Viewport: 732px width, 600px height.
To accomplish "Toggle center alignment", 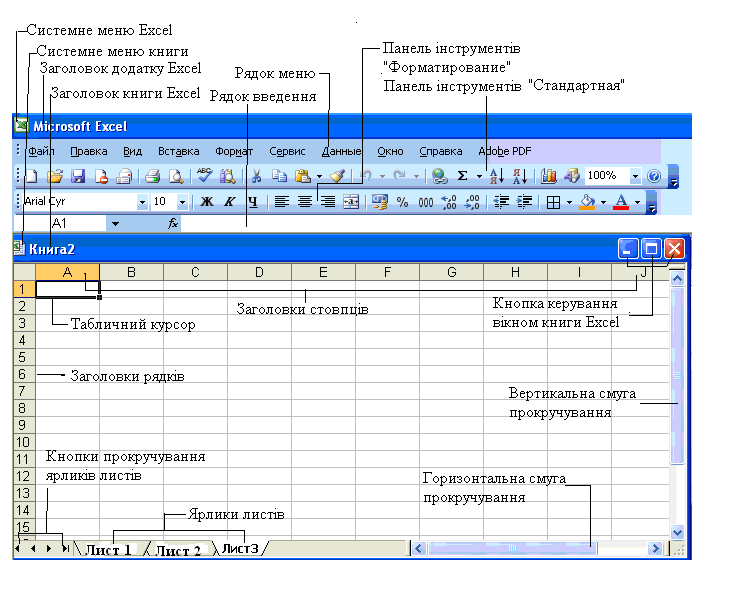I will [x=305, y=202].
